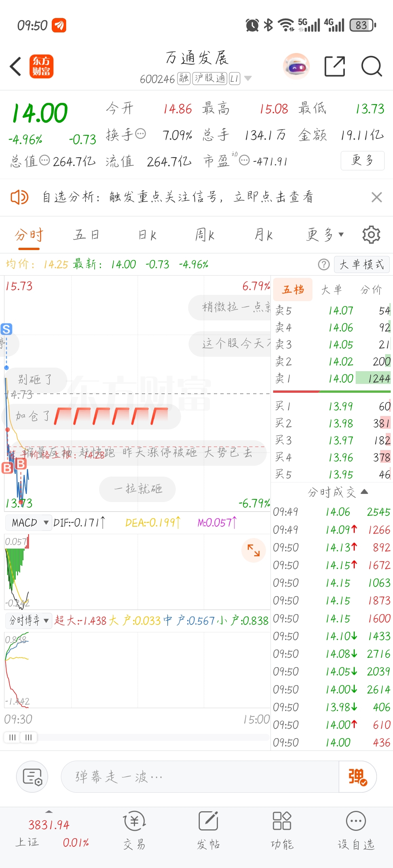The image size is (393, 868).
Task: Tap the Wi-Fi status icon
Action: 286,25
